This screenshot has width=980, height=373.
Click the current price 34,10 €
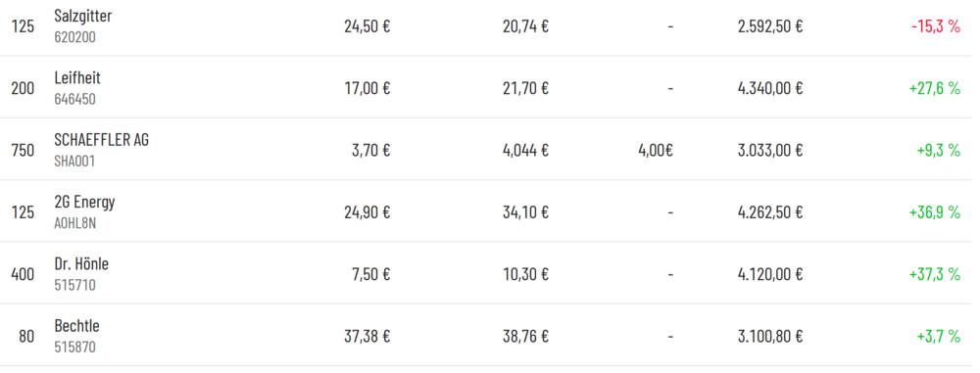pos(525,212)
